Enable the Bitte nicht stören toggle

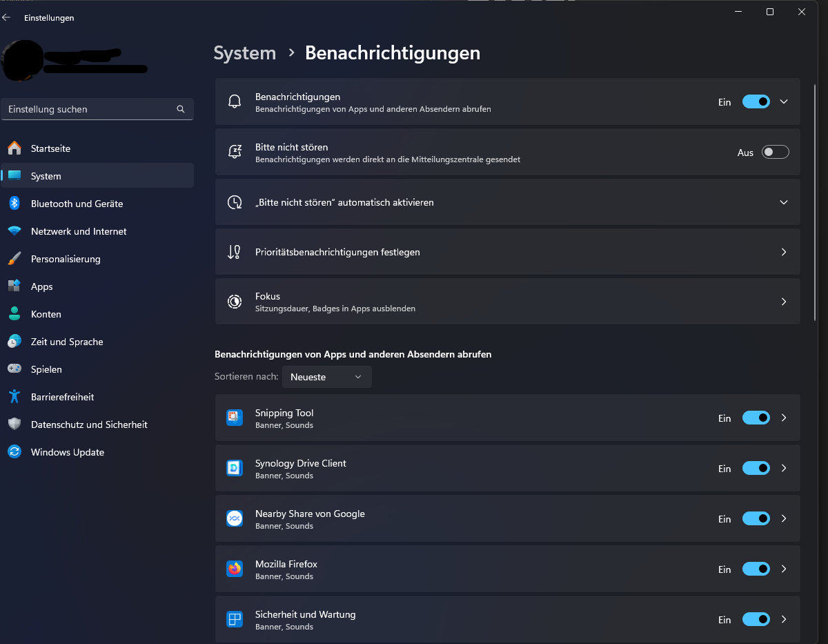(x=775, y=153)
